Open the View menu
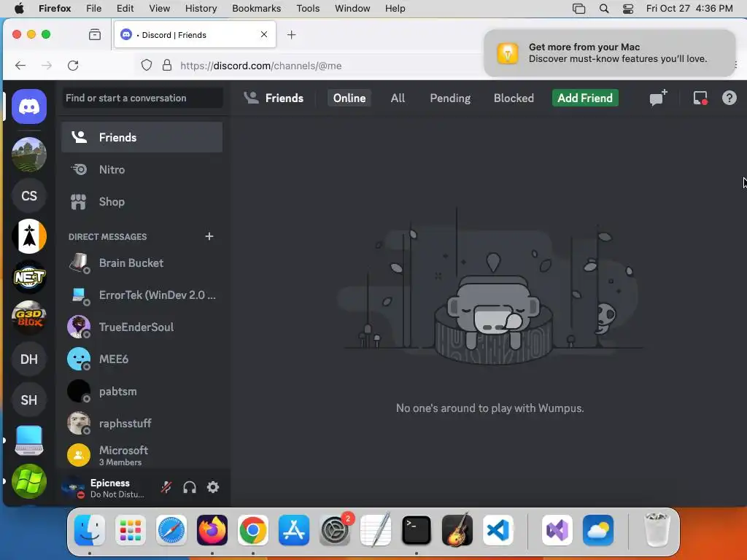Screen dimensions: 747x560 click(x=159, y=8)
